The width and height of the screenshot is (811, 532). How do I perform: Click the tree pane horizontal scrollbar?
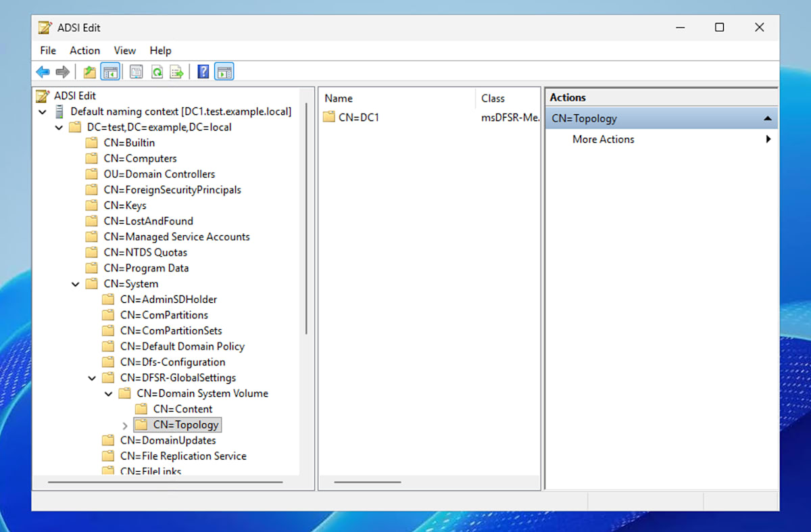[x=166, y=482]
